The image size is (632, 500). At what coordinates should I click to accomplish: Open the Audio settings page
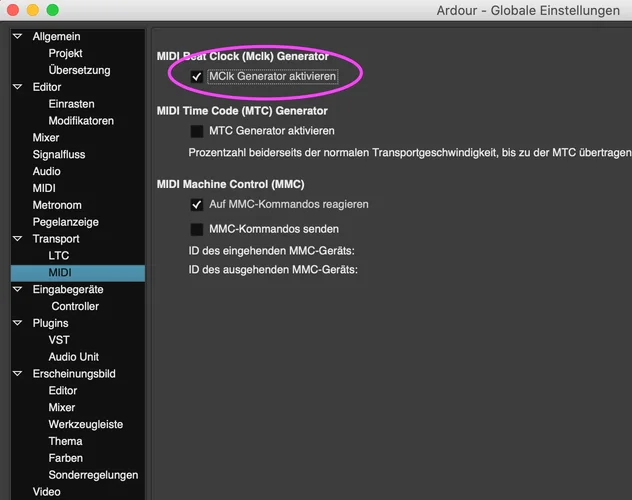(x=46, y=171)
